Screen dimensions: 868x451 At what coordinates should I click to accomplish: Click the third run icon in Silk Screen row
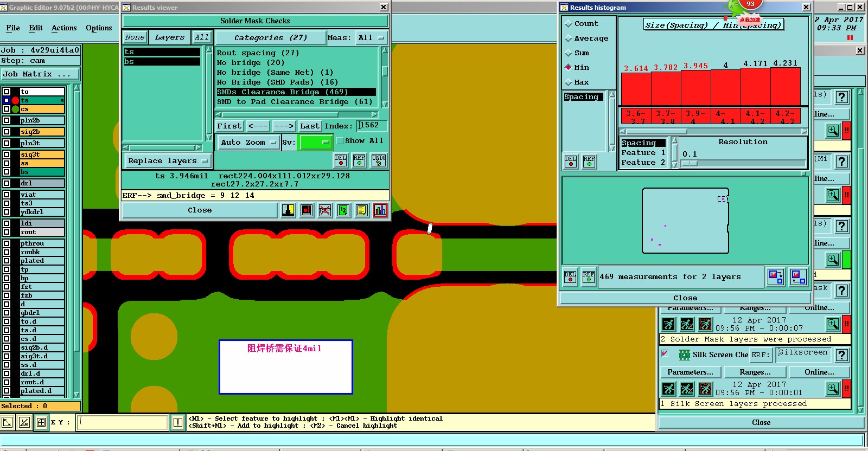point(705,389)
